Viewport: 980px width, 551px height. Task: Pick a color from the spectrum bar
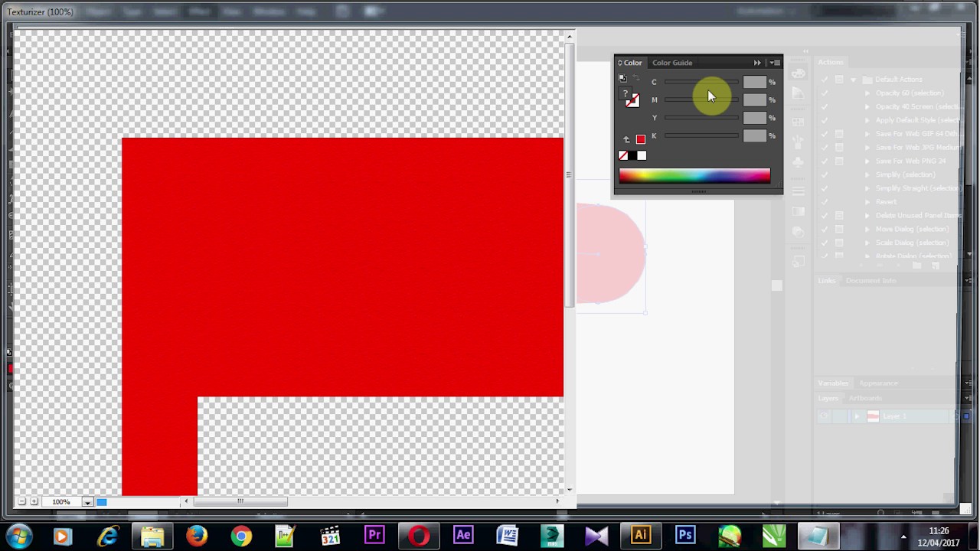pos(694,177)
